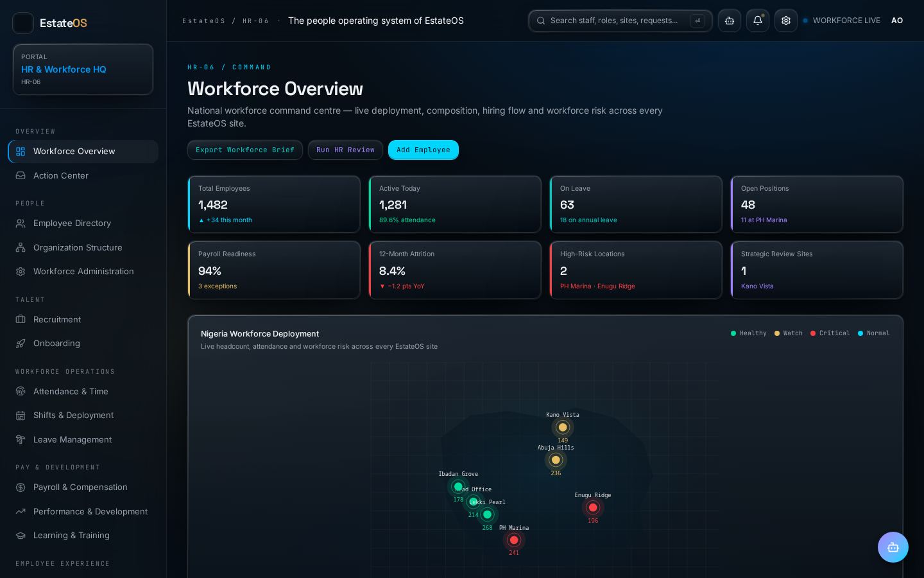
Task: Navigate to Recruitment section
Action: pyautogui.click(x=83, y=319)
